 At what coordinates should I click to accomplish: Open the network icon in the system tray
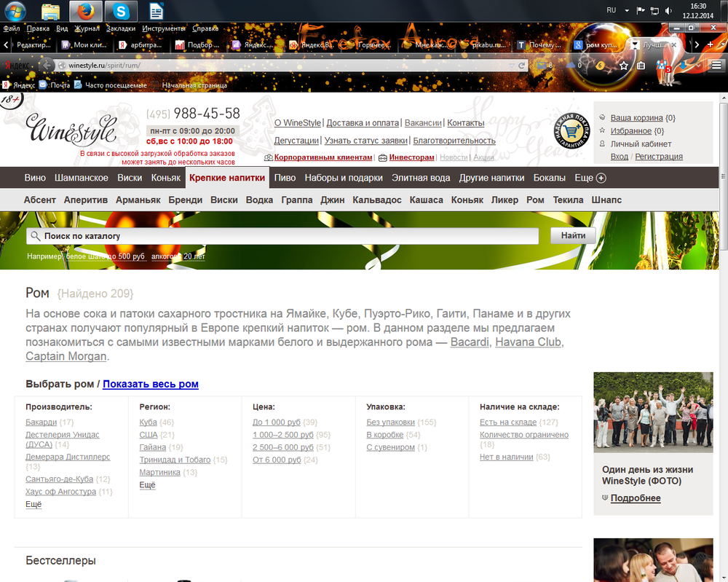tap(654, 11)
